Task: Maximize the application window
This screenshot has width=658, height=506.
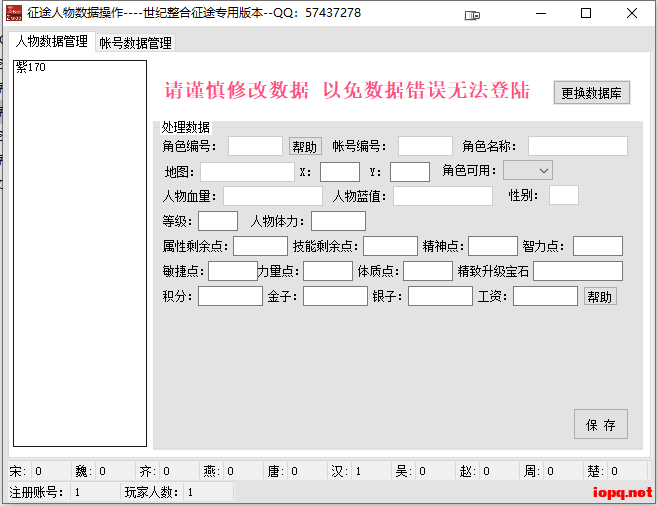Action: (586, 14)
